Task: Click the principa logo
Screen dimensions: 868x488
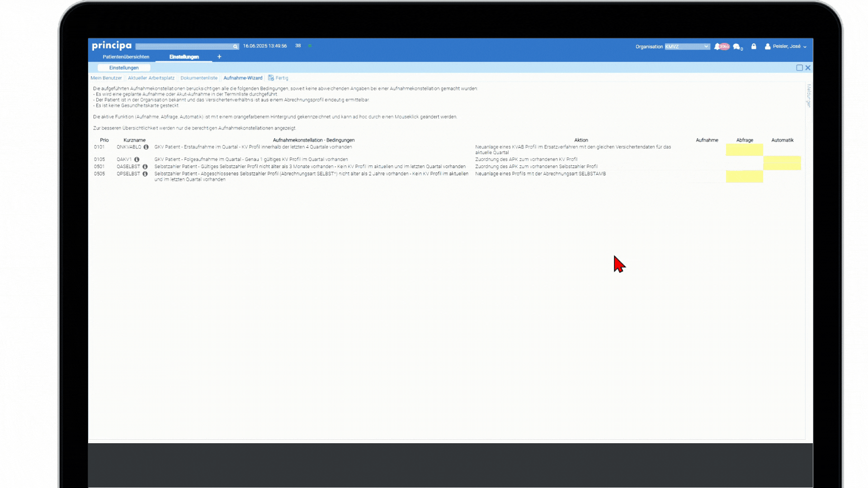Action: pyautogui.click(x=112, y=46)
